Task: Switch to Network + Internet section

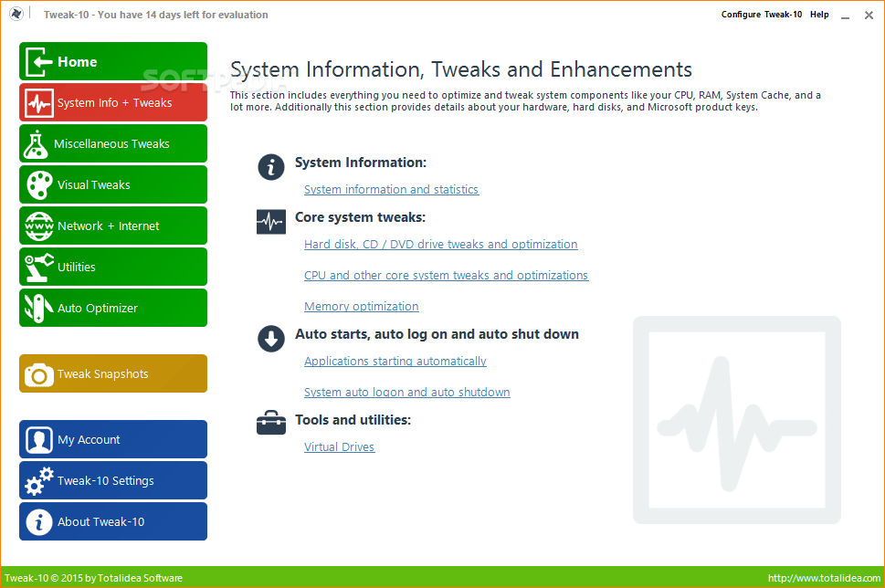Action: (x=113, y=226)
